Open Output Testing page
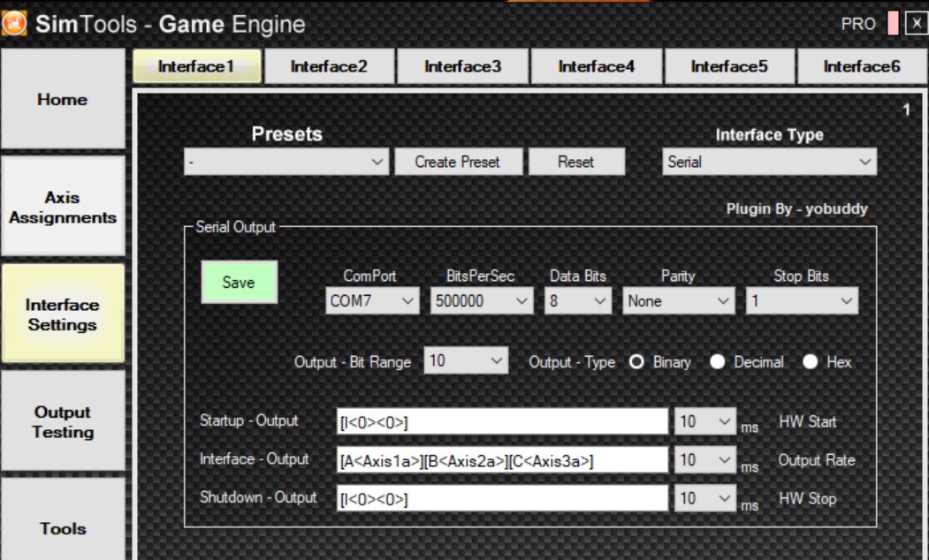This screenshot has width=929, height=560. pyautogui.click(x=62, y=422)
